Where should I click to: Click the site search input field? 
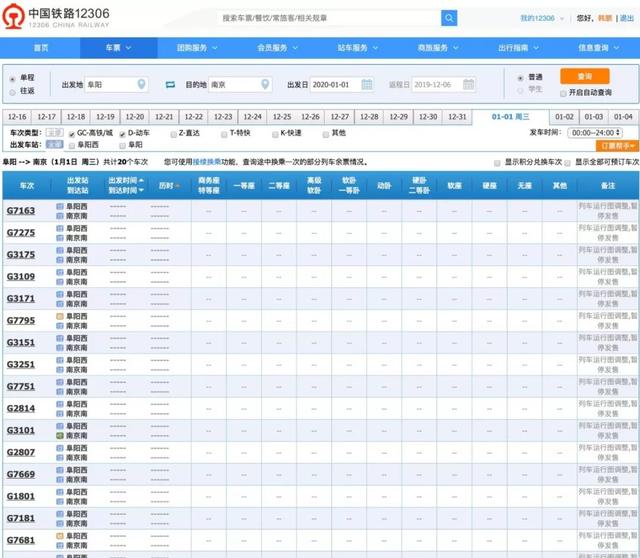click(x=330, y=18)
